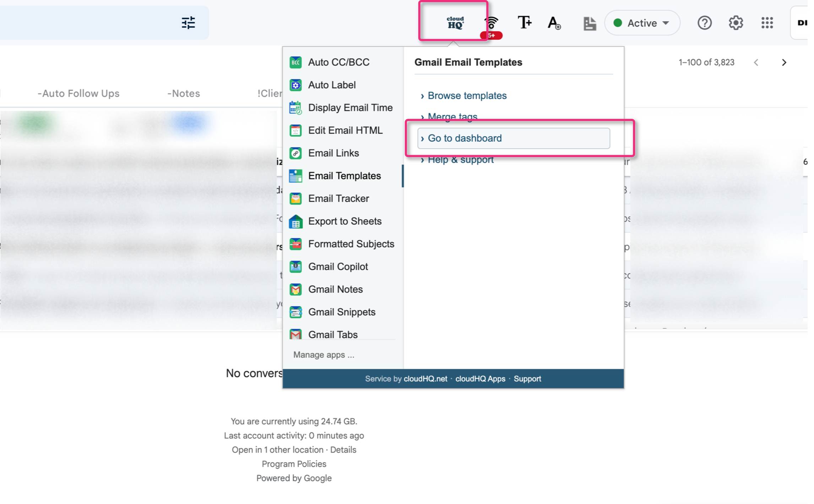Open search filter options icon

click(188, 23)
